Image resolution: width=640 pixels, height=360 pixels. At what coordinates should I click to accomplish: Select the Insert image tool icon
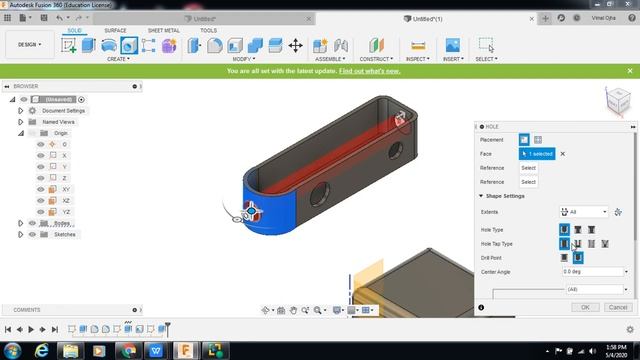pos(453,45)
